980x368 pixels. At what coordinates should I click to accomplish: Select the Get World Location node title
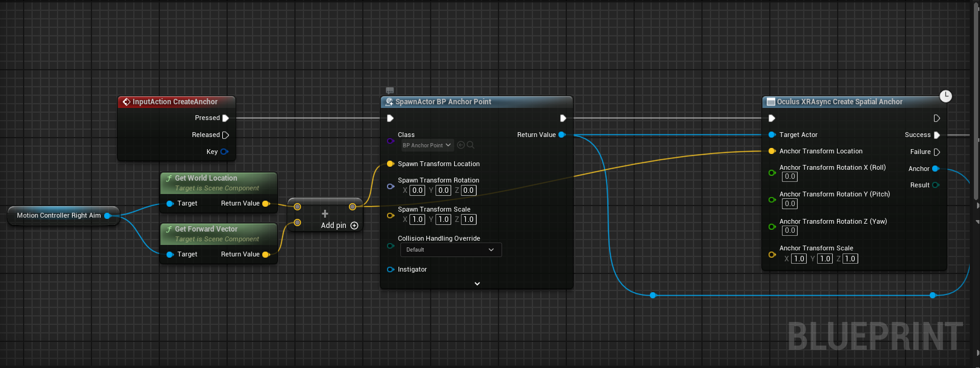tap(206, 178)
